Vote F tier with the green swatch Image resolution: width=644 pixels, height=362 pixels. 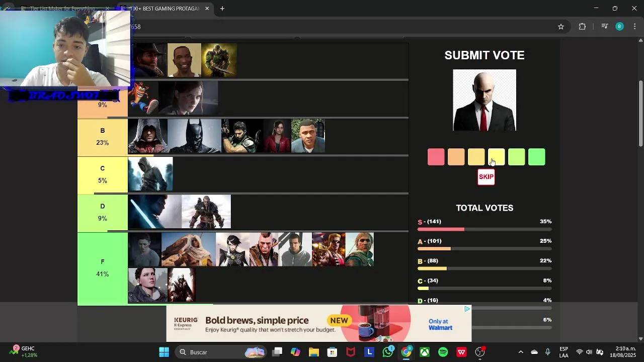point(537,157)
